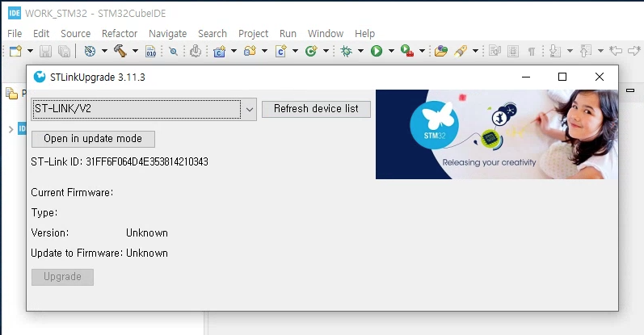Open the dropdown arrow next to New

[31, 51]
